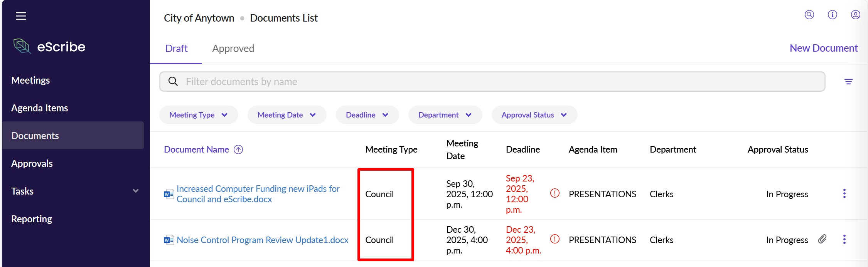The width and height of the screenshot is (868, 267).
Task: Click the filter lines icon beside search
Action: (x=848, y=82)
